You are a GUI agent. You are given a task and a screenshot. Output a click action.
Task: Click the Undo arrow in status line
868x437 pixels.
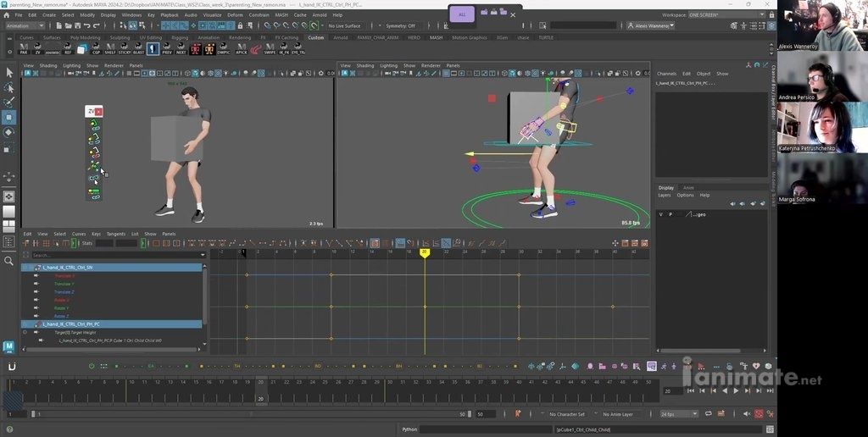(87, 25)
